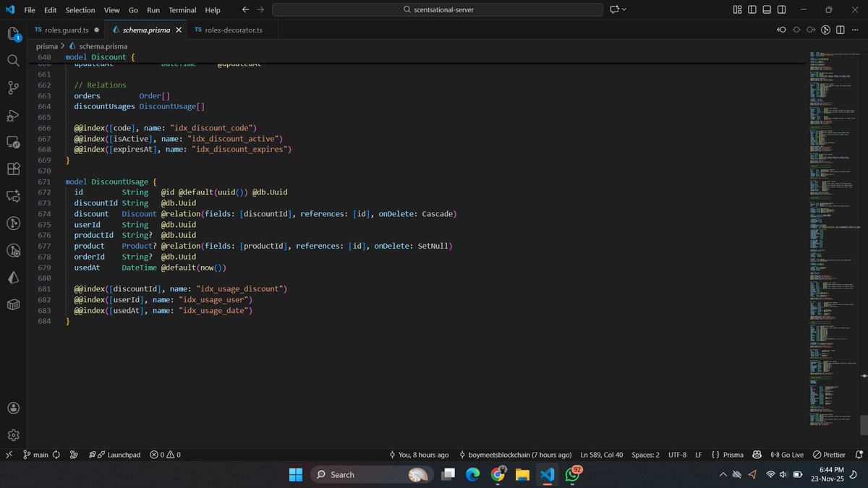Open the GitLens view in activity bar
The width and height of the screenshot is (868, 488).
tap(13, 223)
